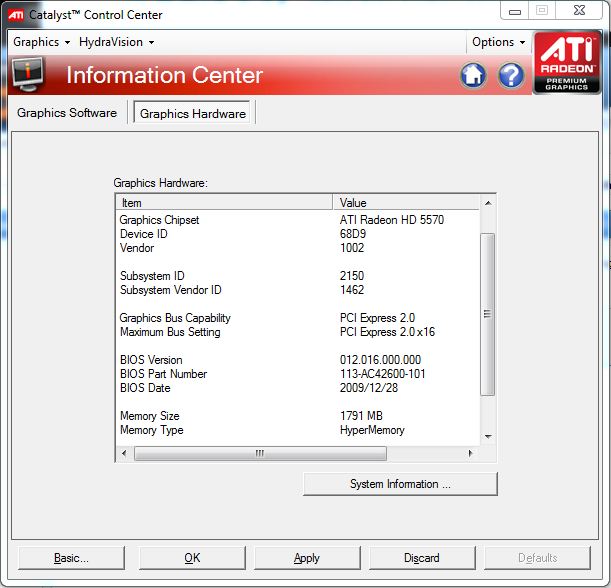Select the Vendor row
The height and width of the screenshot is (588, 611).
pyautogui.click(x=298, y=248)
